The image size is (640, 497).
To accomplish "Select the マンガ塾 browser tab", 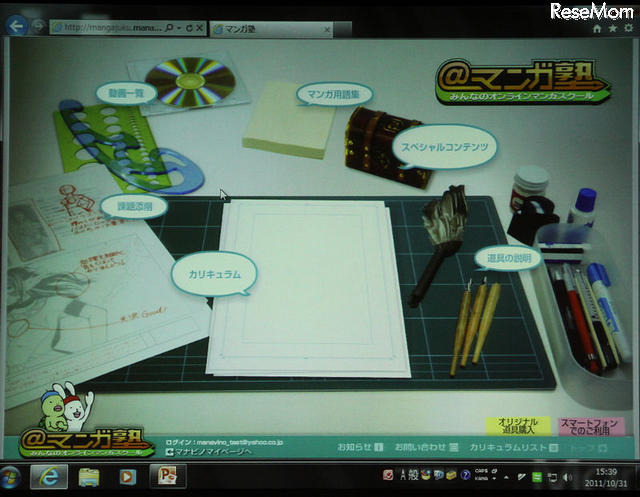I will click(271, 29).
